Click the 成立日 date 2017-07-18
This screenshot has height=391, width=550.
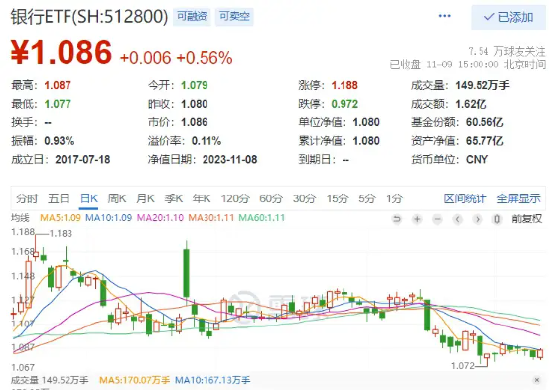pyautogui.click(x=83, y=159)
